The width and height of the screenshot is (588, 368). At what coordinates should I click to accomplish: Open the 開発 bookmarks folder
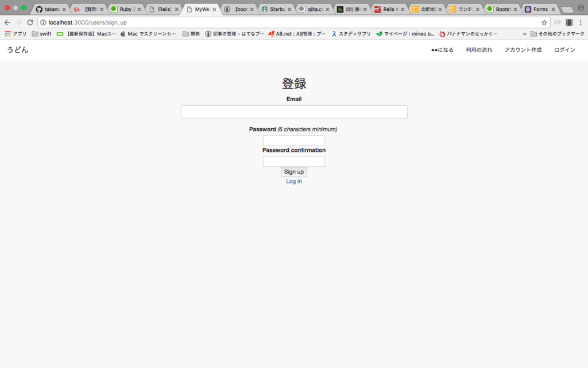[x=191, y=34]
